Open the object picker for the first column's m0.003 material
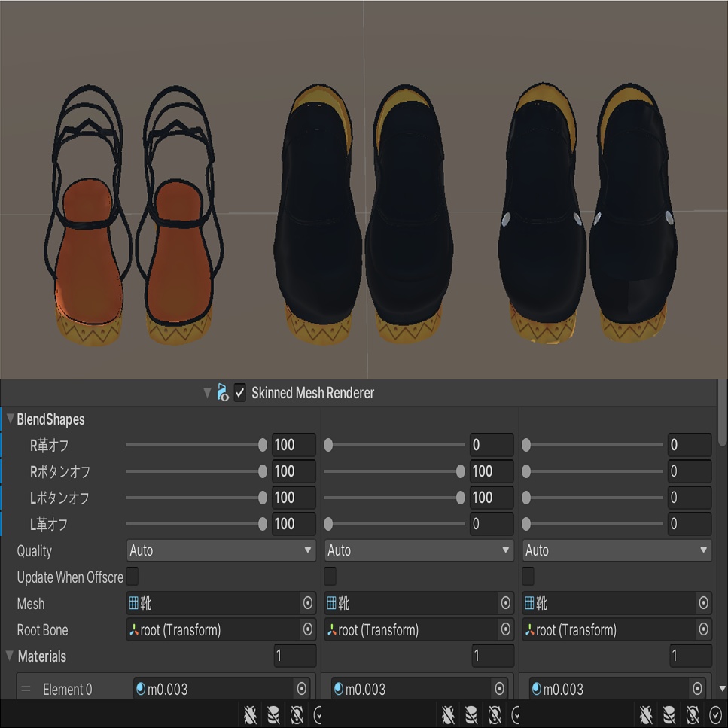The width and height of the screenshot is (728, 728). (x=301, y=689)
